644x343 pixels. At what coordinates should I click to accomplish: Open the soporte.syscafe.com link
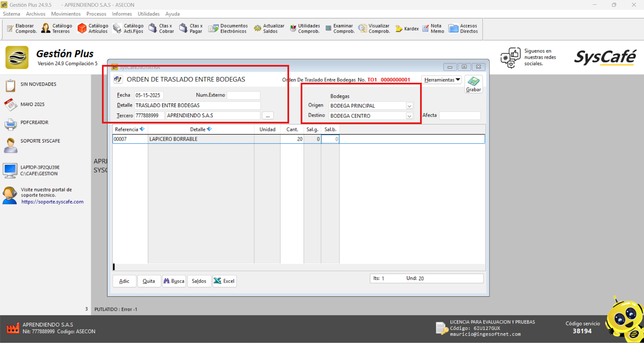pos(52,202)
